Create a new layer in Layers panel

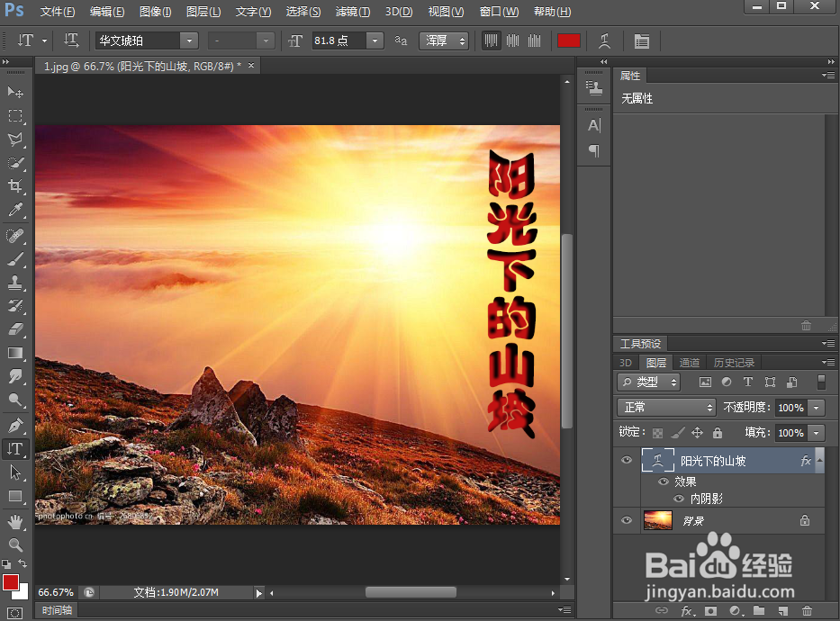pos(781,610)
